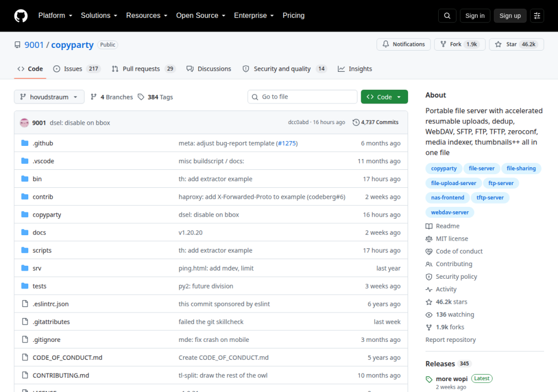Open the Releases 345 heading link
This screenshot has height=392, width=558.
point(448,364)
